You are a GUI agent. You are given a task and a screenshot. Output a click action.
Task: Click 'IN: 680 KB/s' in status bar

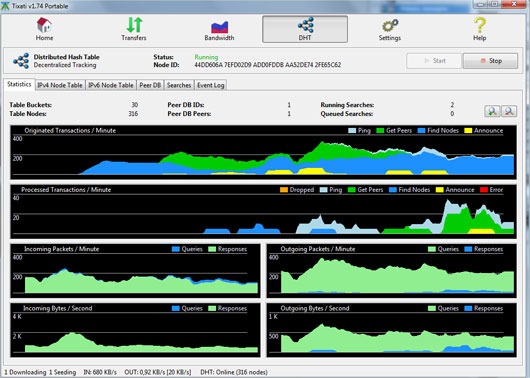(x=100, y=372)
